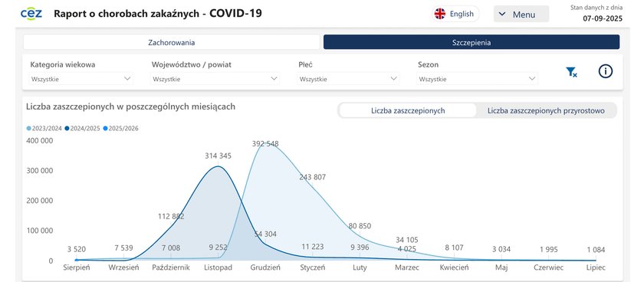Select the Szczepienia tab

point(472,42)
